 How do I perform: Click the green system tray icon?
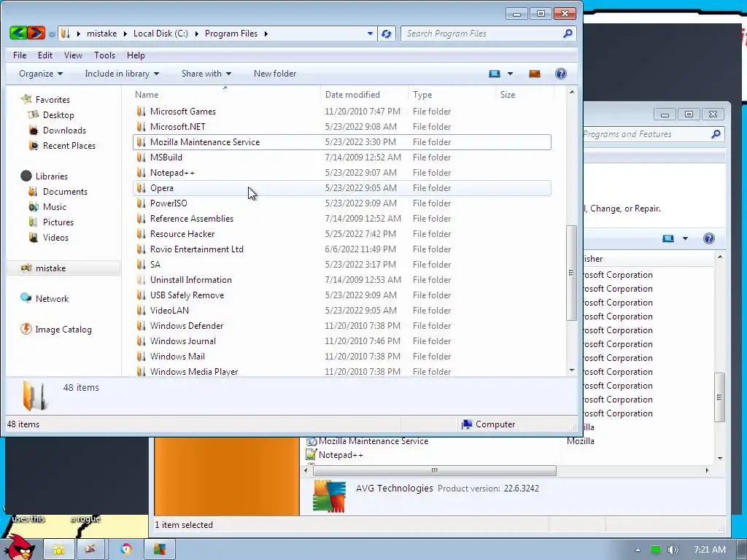656,550
